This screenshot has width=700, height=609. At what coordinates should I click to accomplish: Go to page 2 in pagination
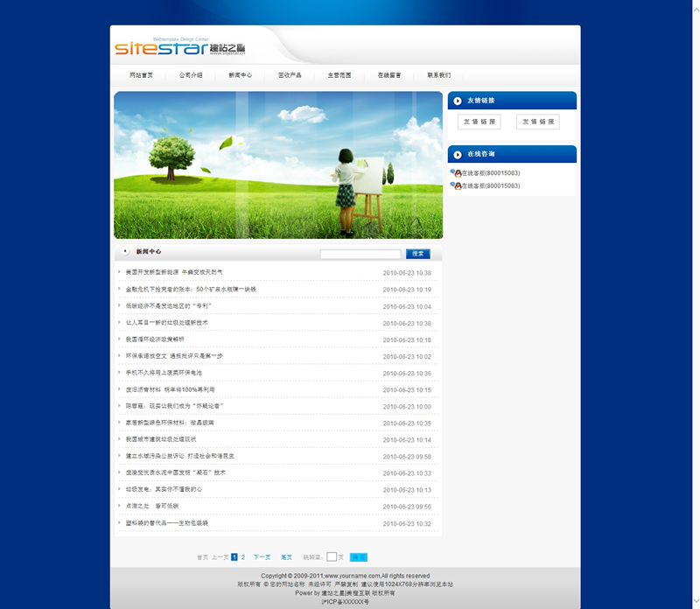243,556
